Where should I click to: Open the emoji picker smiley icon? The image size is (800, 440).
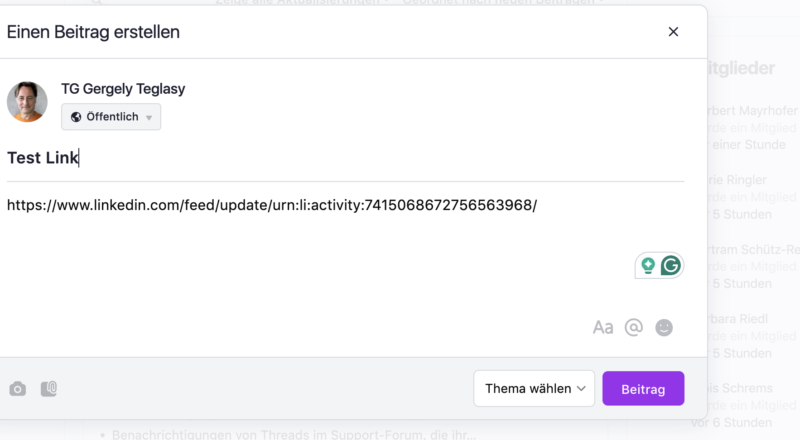click(664, 327)
